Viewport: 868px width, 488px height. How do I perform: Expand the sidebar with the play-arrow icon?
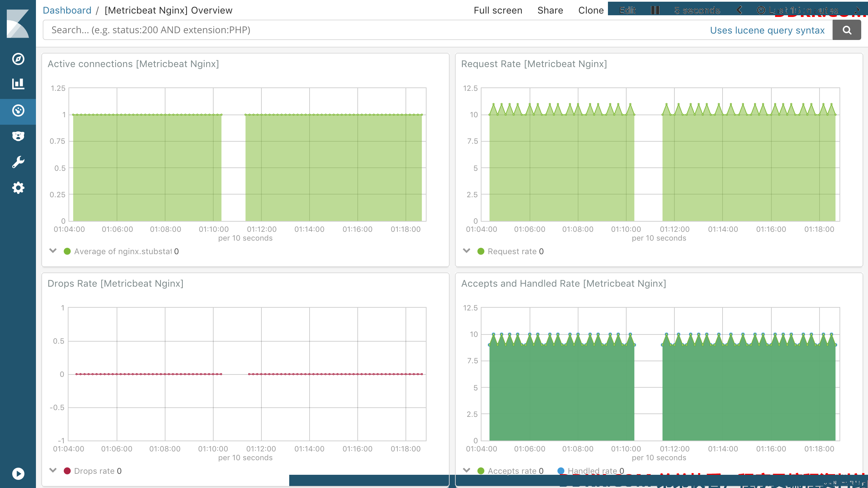[x=18, y=473]
